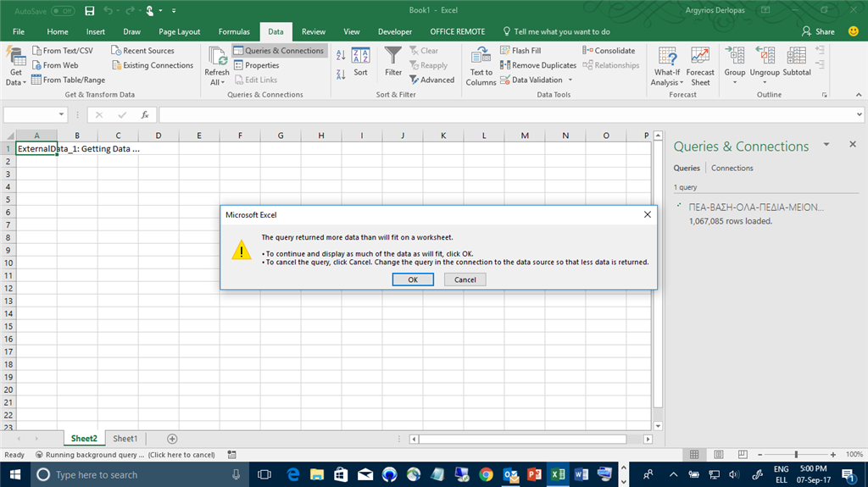This screenshot has height=487, width=868.
Task: Choose From Web data source
Action: point(55,65)
